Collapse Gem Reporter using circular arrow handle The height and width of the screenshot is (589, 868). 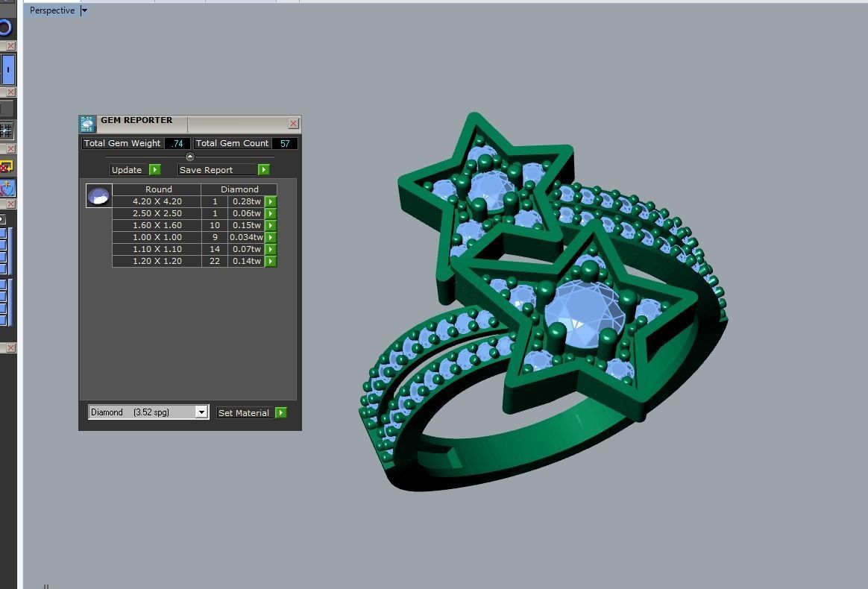190,157
